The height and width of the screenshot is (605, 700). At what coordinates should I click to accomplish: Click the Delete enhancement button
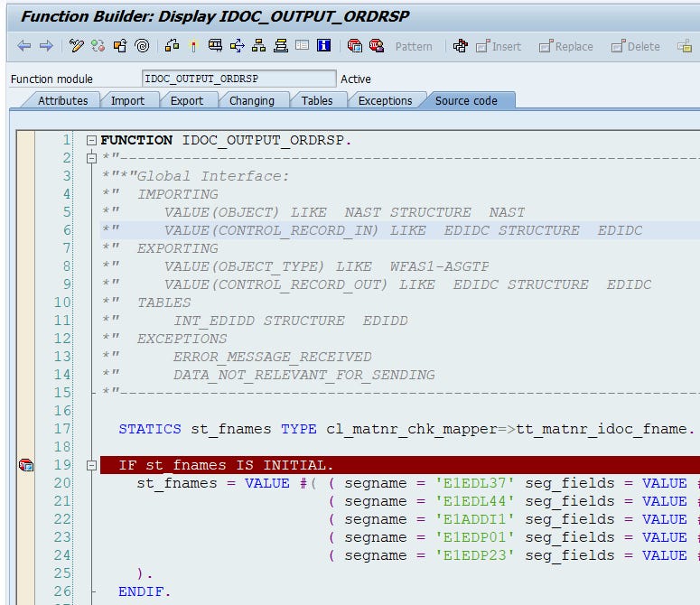635,46
